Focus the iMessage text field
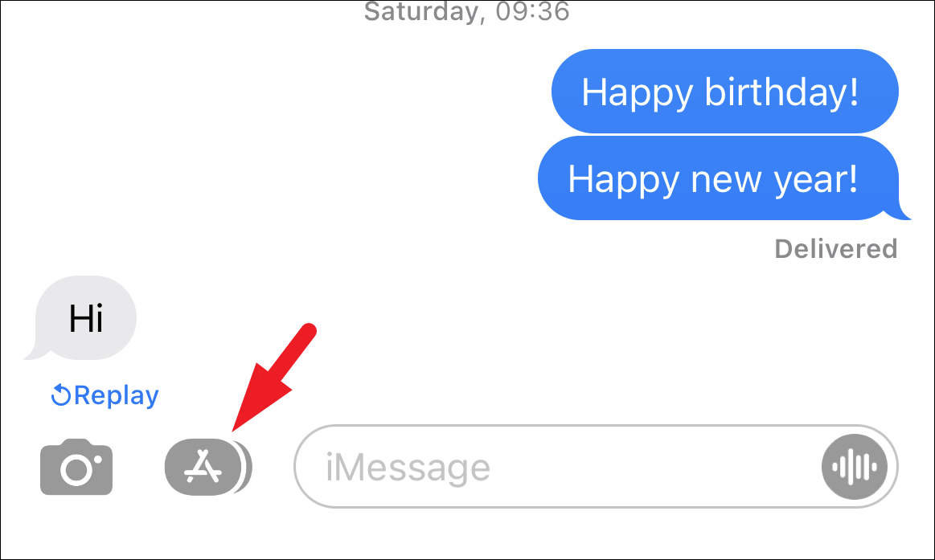This screenshot has width=935, height=560. pos(596,467)
